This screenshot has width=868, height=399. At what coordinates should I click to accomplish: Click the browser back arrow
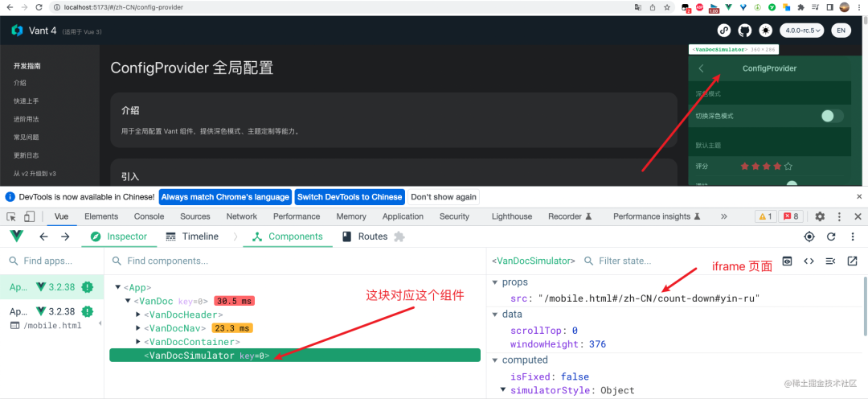pyautogui.click(x=10, y=7)
